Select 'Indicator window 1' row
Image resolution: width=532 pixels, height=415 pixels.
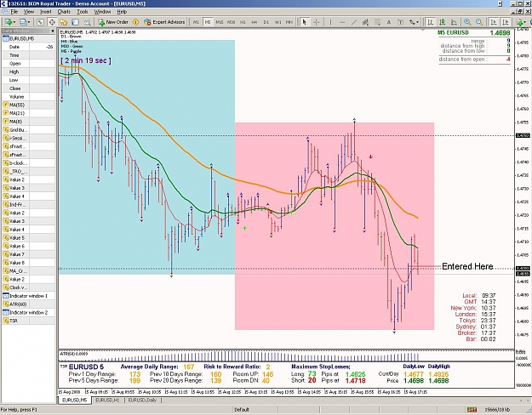point(28,296)
